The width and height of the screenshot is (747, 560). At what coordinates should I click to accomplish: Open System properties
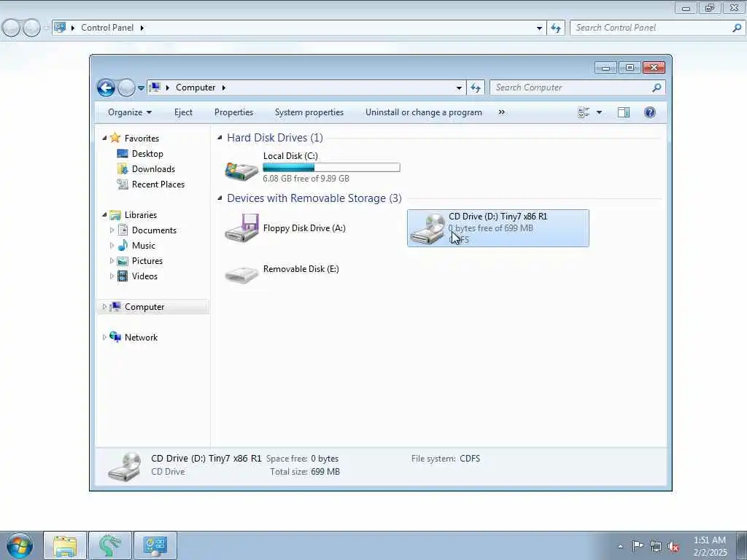tap(309, 112)
